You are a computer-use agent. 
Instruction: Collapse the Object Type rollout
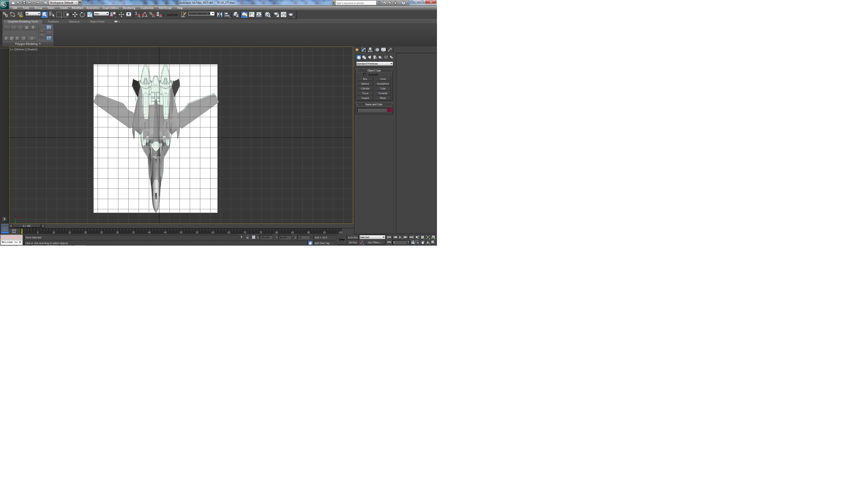[374, 70]
